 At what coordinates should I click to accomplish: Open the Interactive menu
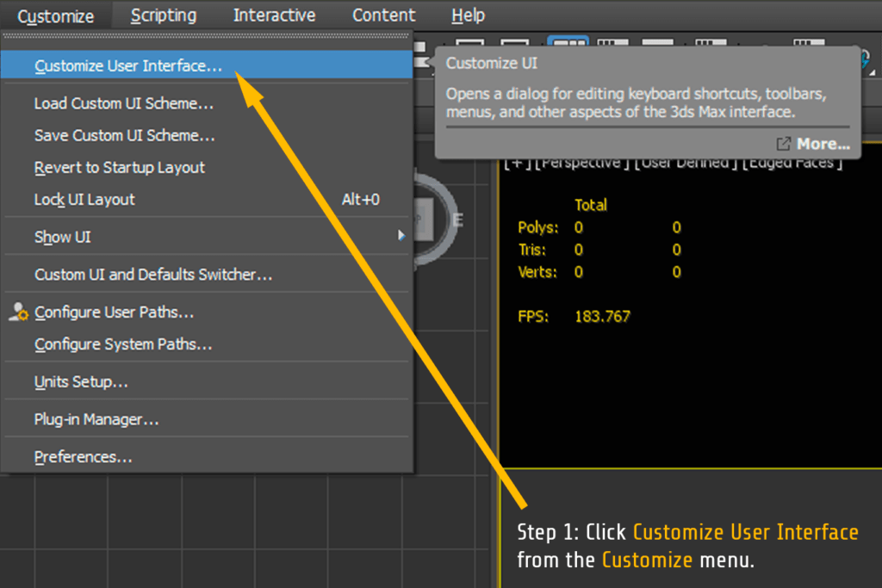(x=274, y=15)
